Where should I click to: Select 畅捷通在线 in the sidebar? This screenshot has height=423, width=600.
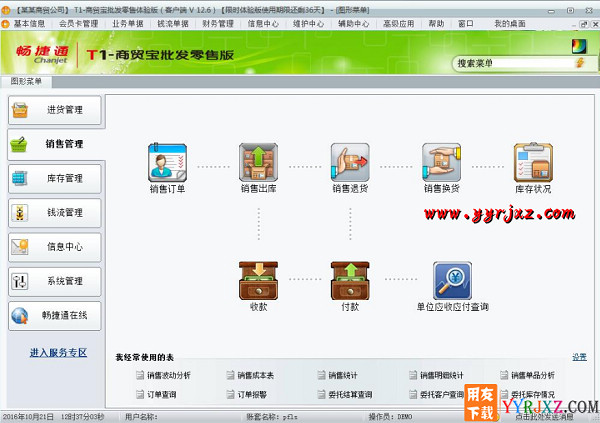[55, 315]
